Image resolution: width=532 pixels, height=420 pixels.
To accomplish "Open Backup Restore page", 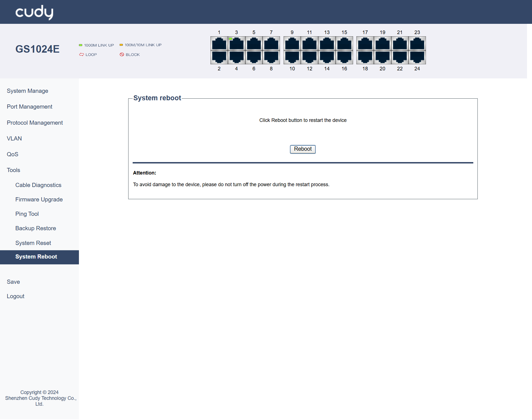I will pyautogui.click(x=36, y=228).
